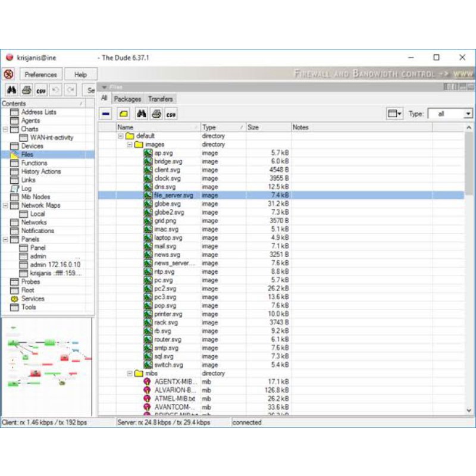This screenshot has width=476, height=476.
Task: Switch to the Transfers tab
Action: 160,99
